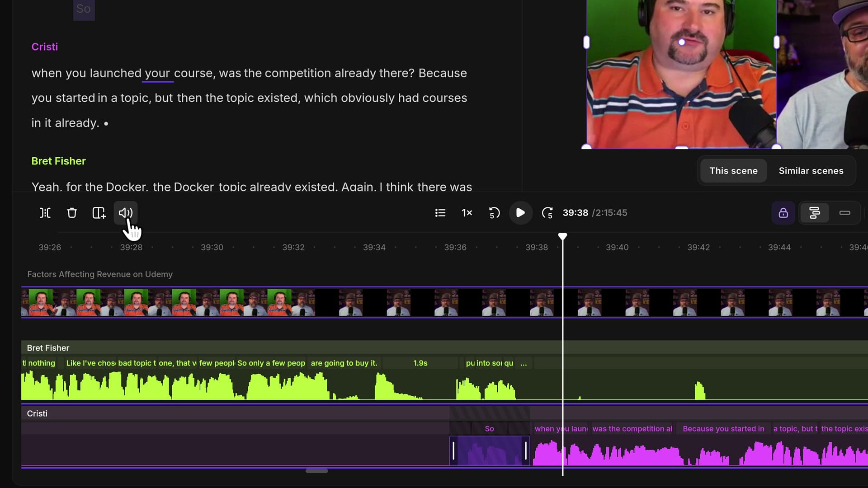Click the add scene icon
The height and width of the screenshot is (488, 868).
[x=99, y=213]
